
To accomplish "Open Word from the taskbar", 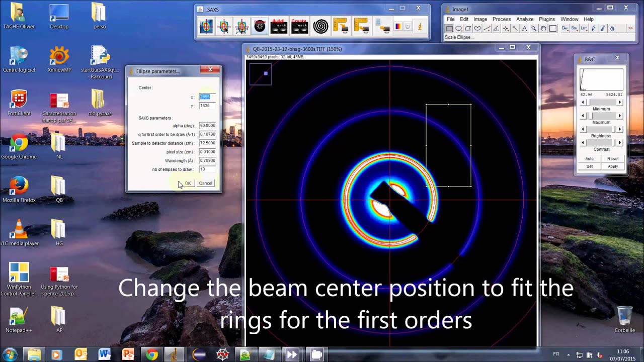I will click(104, 354).
